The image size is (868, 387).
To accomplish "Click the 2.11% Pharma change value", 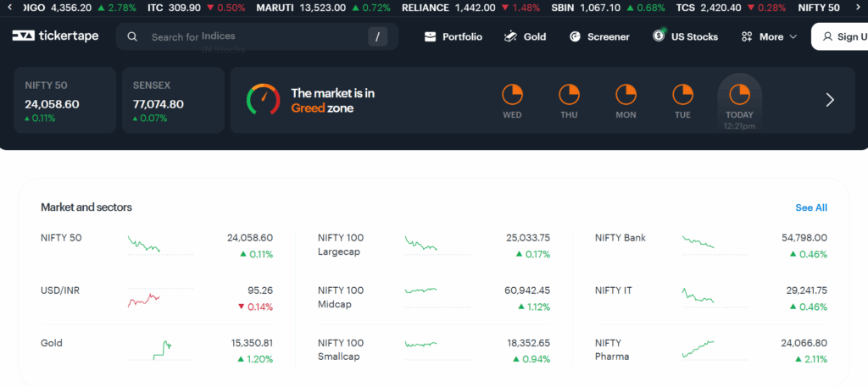I will click(x=813, y=359).
